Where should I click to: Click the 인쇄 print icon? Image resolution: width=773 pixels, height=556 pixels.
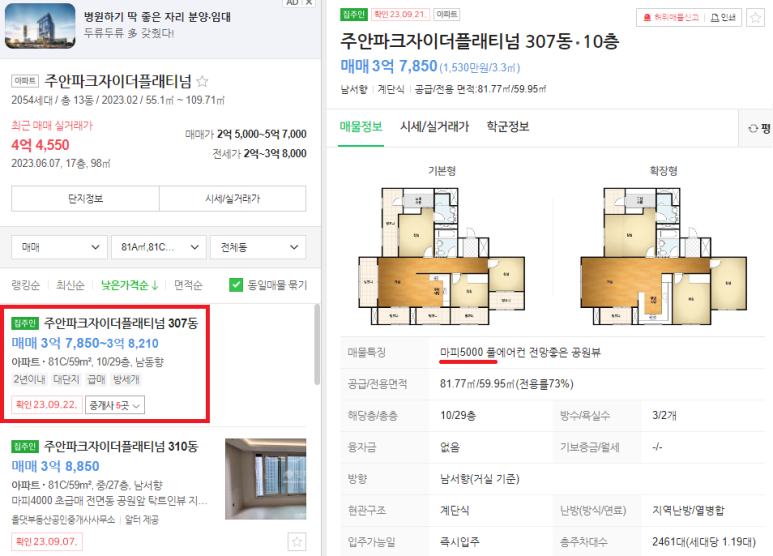click(714, 18)
